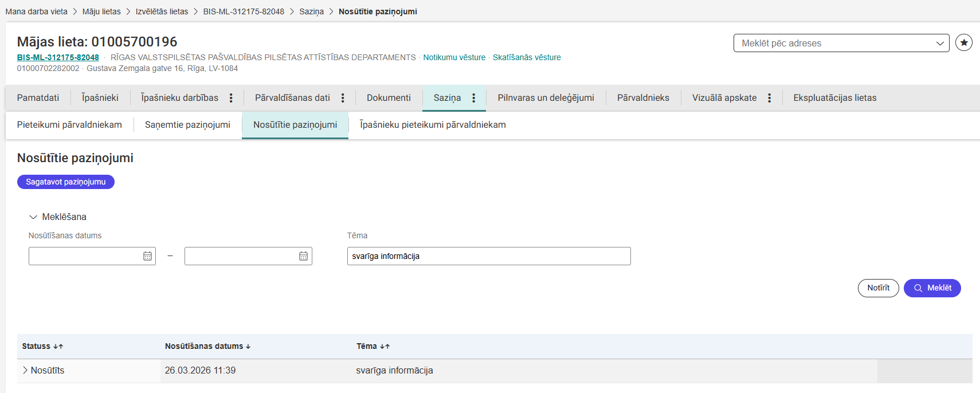
Task: Collapse the Meklēšana search section
Action: pyautogui.click(x=33, y=217)
